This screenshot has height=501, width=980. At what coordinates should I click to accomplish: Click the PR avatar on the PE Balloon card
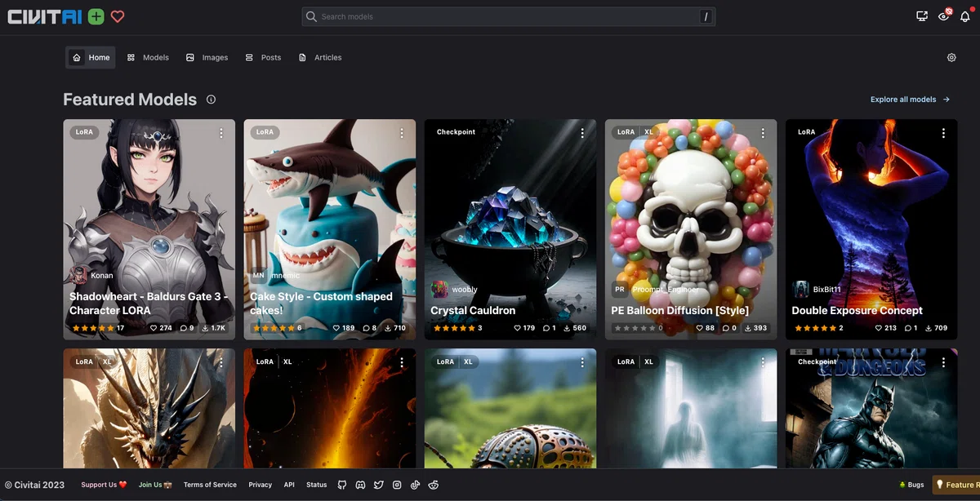(620, 289)
